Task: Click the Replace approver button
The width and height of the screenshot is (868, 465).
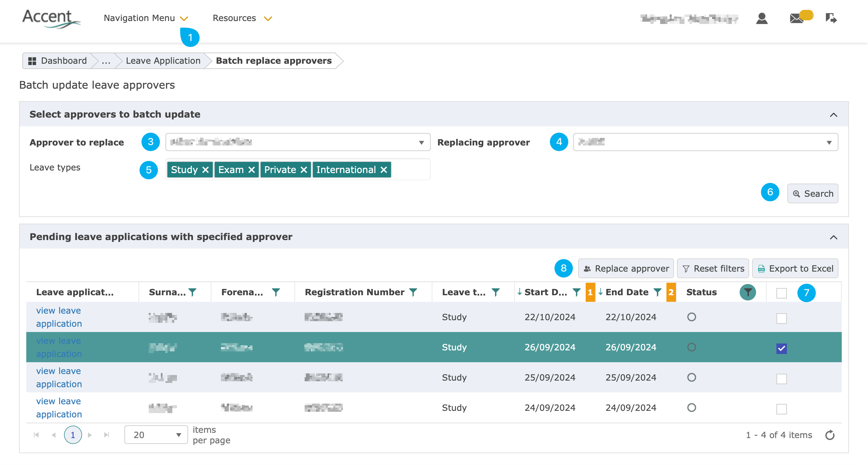Action: [x=626, y=269]
